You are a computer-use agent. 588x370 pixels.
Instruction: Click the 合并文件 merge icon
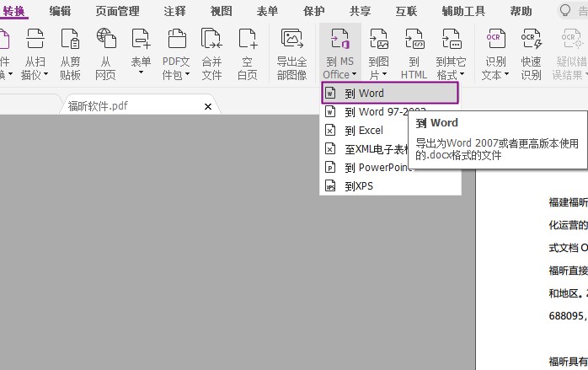(212, 38)
